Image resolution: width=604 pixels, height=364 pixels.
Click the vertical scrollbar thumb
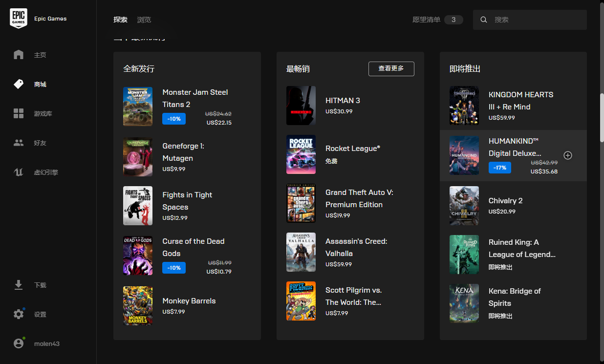[x=602, y=117]
